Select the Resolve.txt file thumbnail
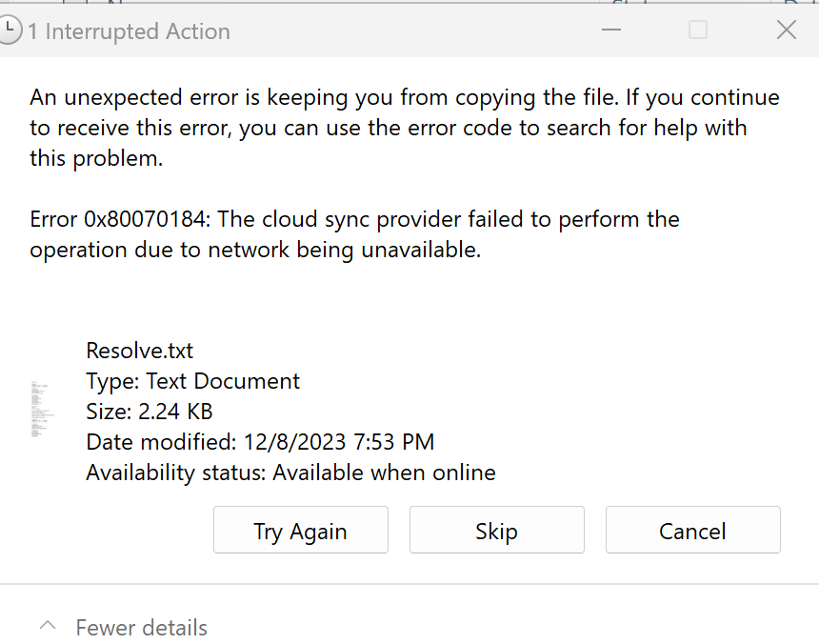The image size is (819, 644). (41, 410)
